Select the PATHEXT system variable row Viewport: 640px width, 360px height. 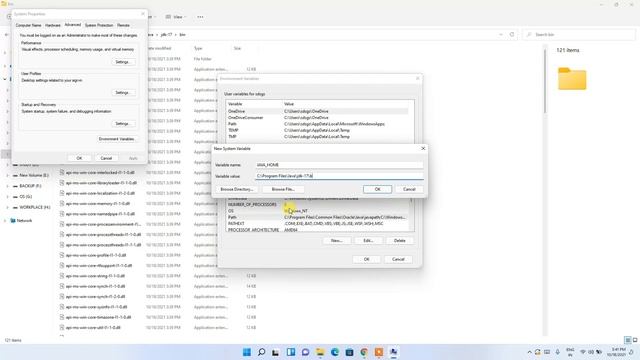(x=318, y=224)
